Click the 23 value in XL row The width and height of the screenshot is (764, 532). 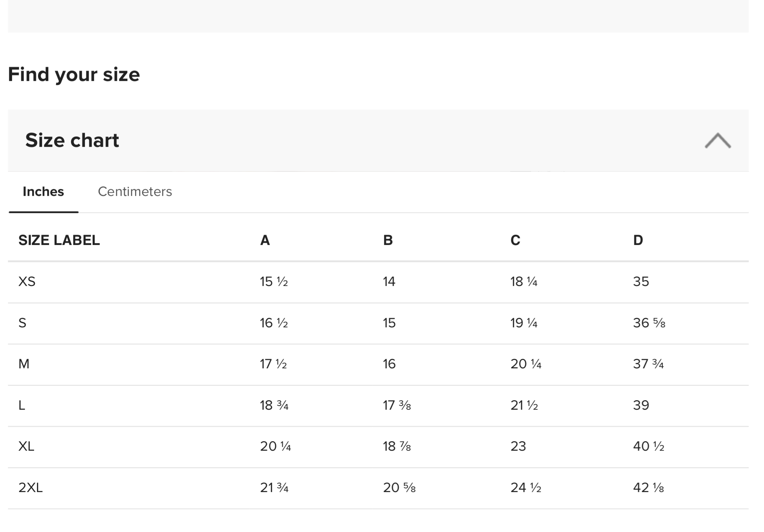coord(518,446)
